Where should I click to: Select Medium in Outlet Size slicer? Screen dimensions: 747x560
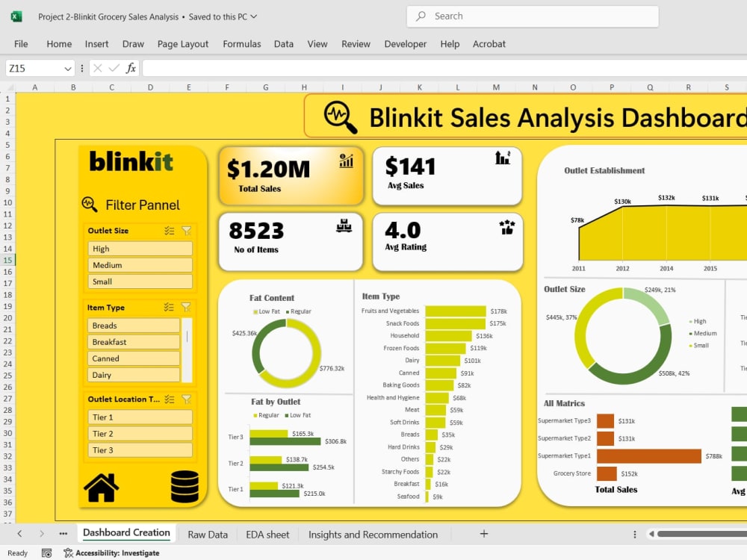click(x=140, y=265)
